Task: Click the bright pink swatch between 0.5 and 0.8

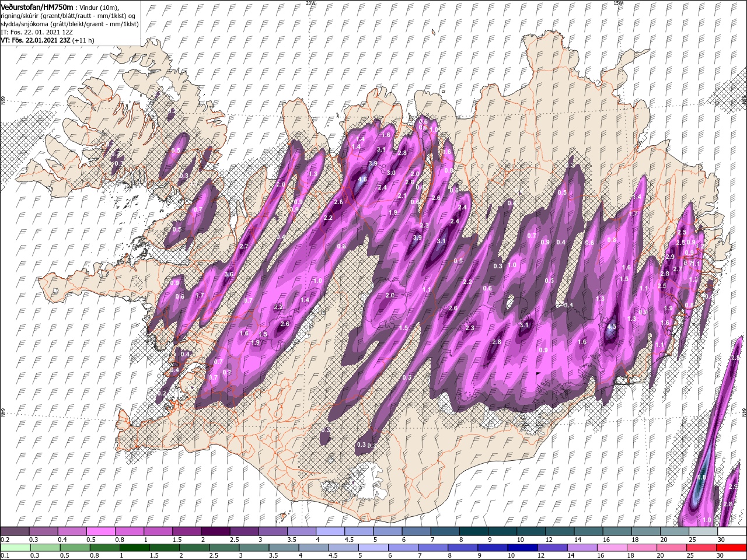Action: [x=100, y=531]
